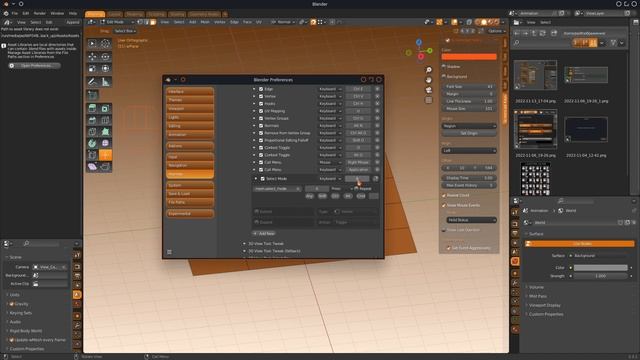The image size is (640, 360).
Task: Toggle the camera view icon
Action: [x=429, y=90]
